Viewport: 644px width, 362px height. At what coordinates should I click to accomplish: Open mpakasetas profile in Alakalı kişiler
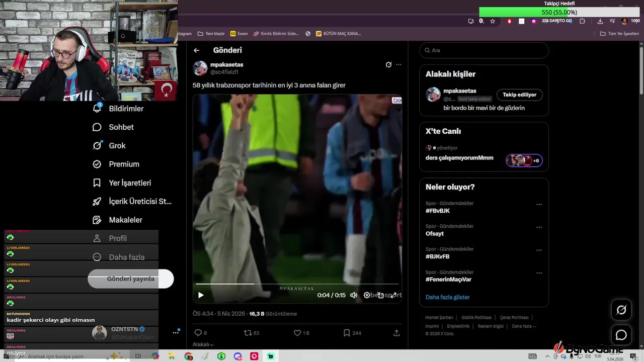coord(459,91)
